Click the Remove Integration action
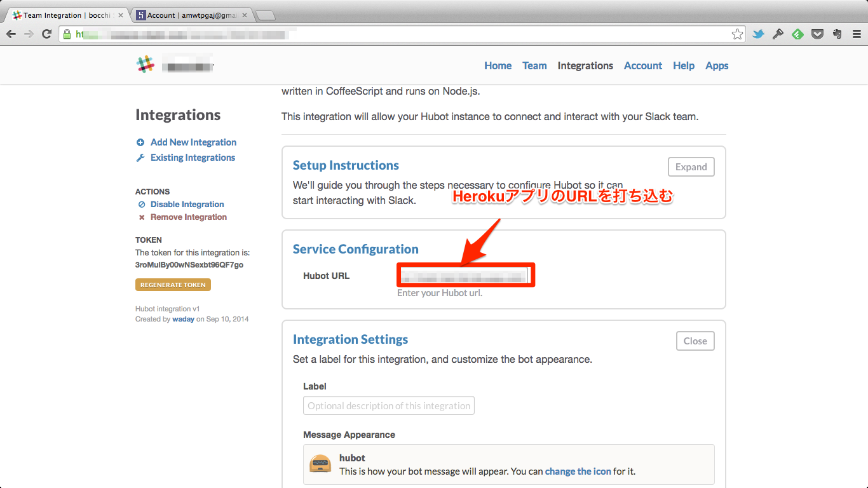 pos(189,217)
